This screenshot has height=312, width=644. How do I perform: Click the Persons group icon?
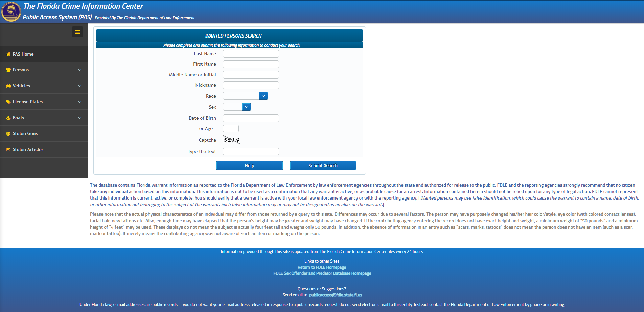(8, 70)
